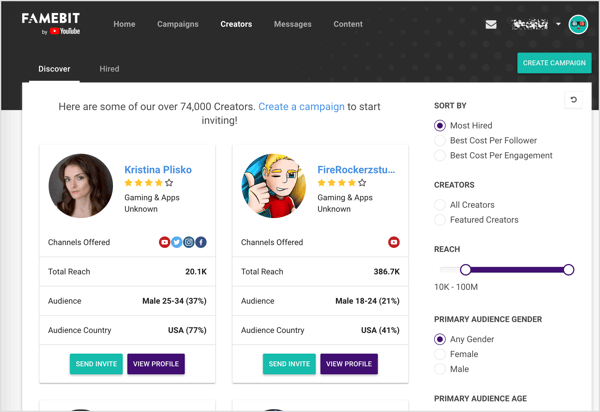Screen dimensions: 600x412
Task: Select Best Cost Per Follower sorting
Action: (440, 140)
